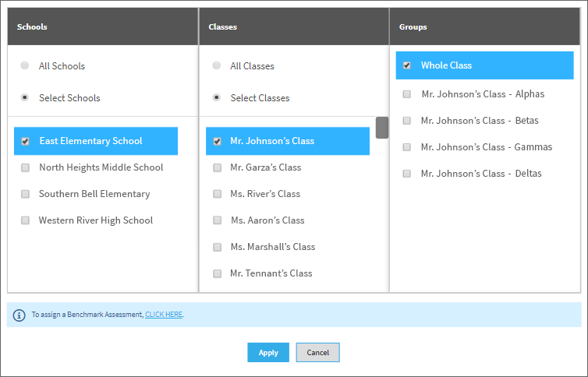Viewport: 588px width, 377px height.
Task: Tick the Southern Bell Elementary checkbox
Action: pyautogui.click(x=25, y=194)
